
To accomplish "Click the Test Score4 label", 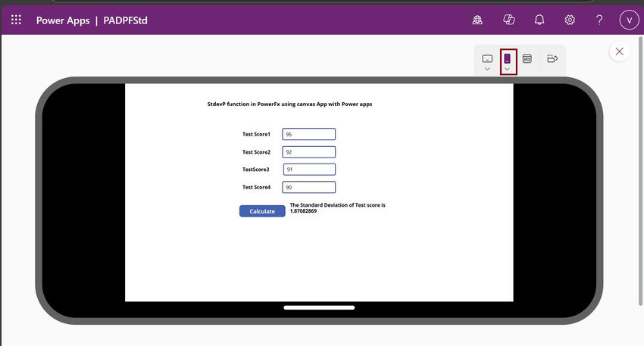I will 256,187.
